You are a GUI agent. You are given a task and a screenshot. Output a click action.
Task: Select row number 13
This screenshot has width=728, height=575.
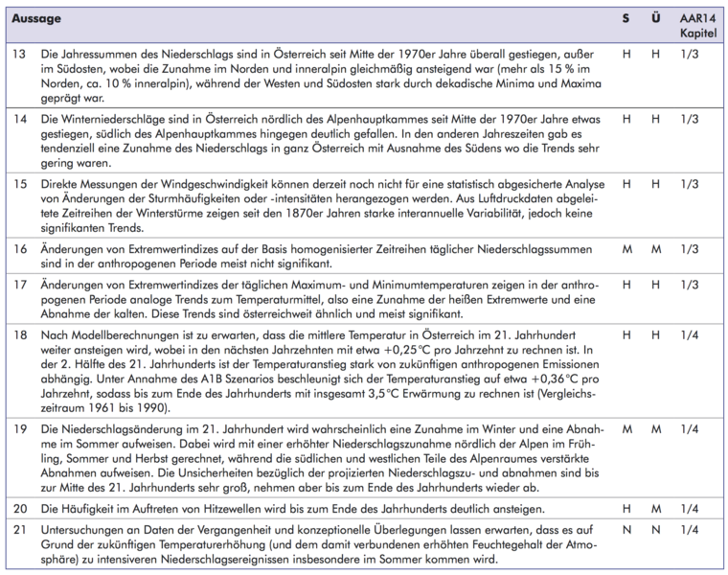pyautogui.click(x=19, y=56)
